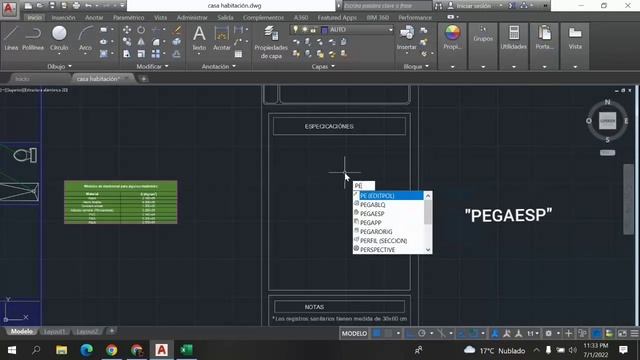Choose the Rotate tool in Modificar
640x360 pixels.
pyautogui.click(x=141, y=30)
